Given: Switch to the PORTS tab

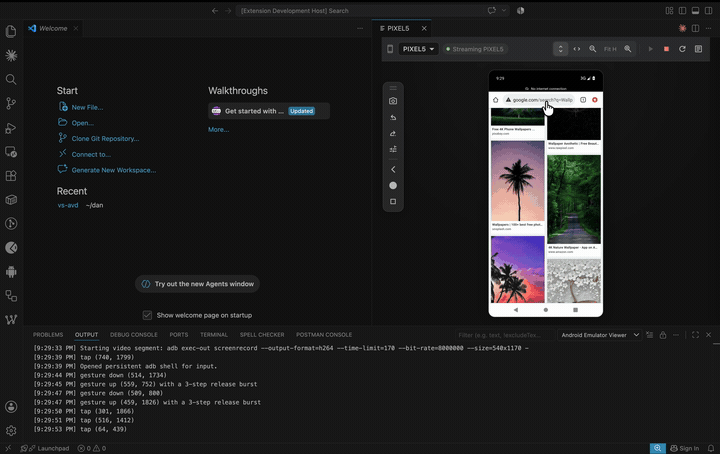Looking at the screenshot, I should (179, 335).
